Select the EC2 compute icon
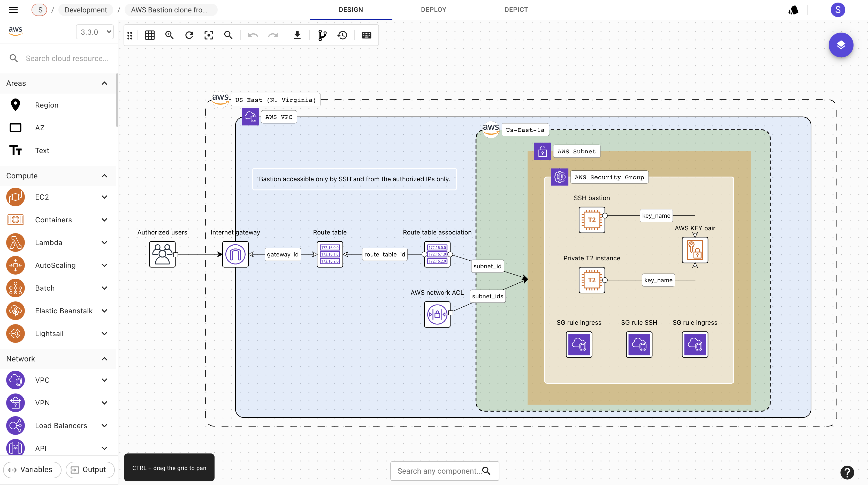Image resolution: width=868 pixels, height=485 pixels. 15,197
